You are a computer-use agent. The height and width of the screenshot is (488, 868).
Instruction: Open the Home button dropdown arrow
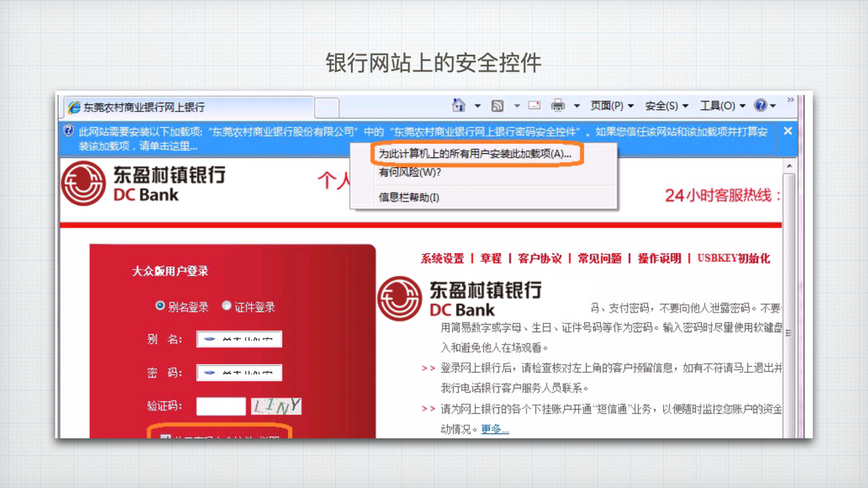(x=478, y=106)
